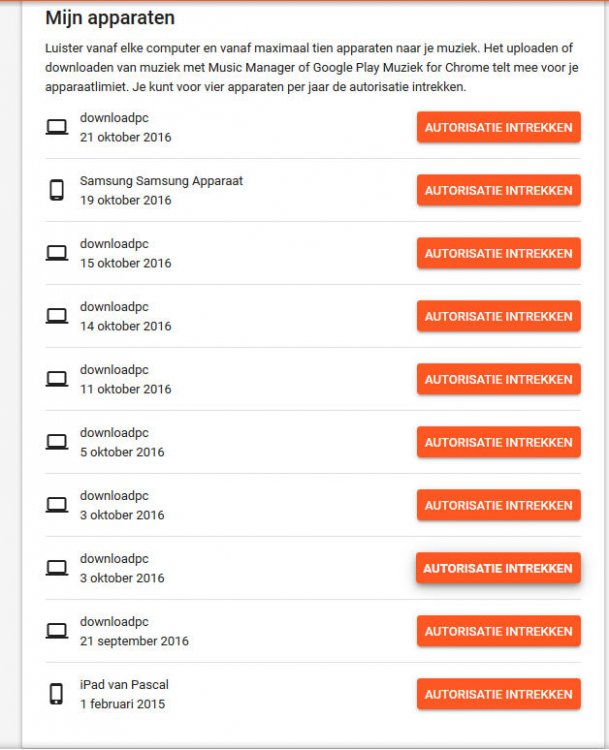
Task: Click tablet icon for iPad van Pascal
Action: coord(57,694)
